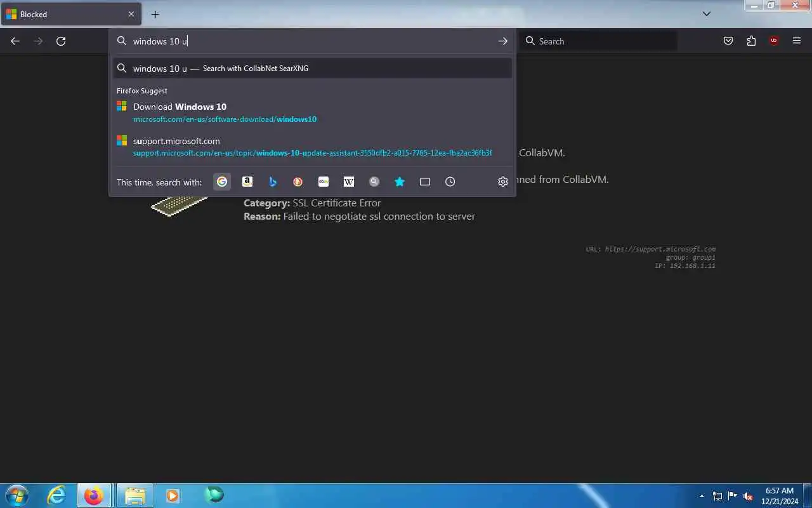Search this time with eBay

324,182
